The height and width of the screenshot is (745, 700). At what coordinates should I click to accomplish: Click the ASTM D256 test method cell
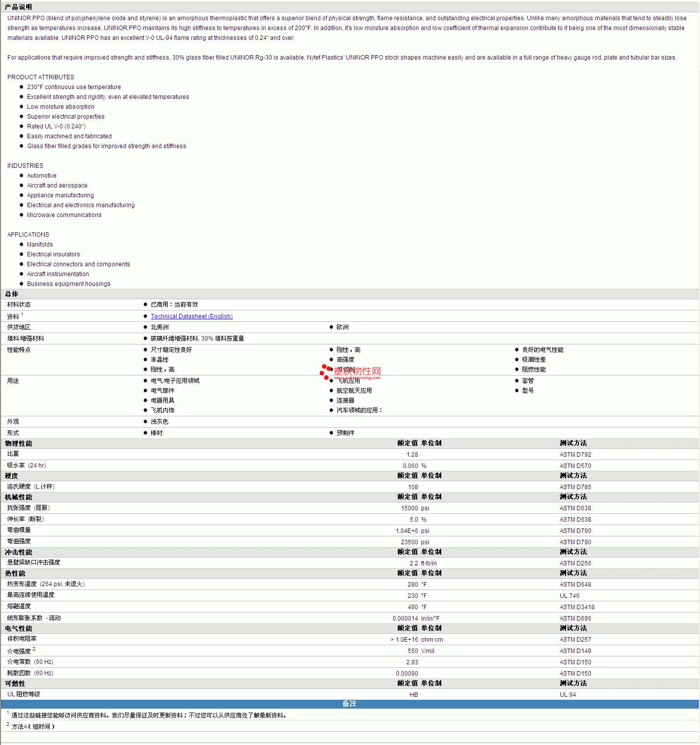tap(576, 563)
